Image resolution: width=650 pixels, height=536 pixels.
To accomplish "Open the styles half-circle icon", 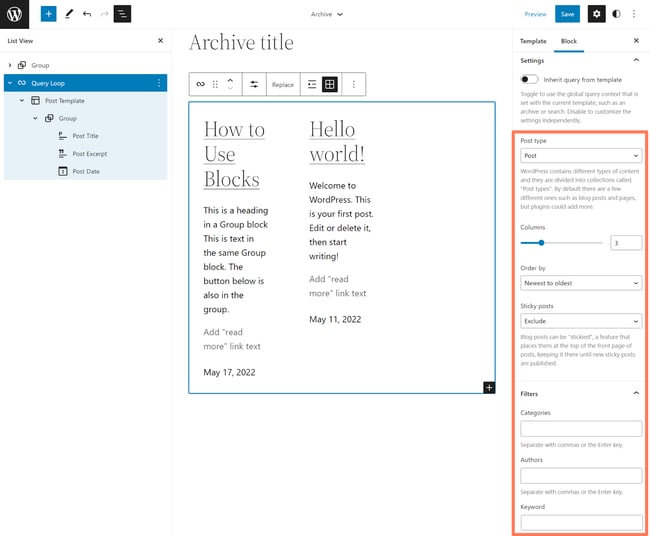I will [616, 14].
